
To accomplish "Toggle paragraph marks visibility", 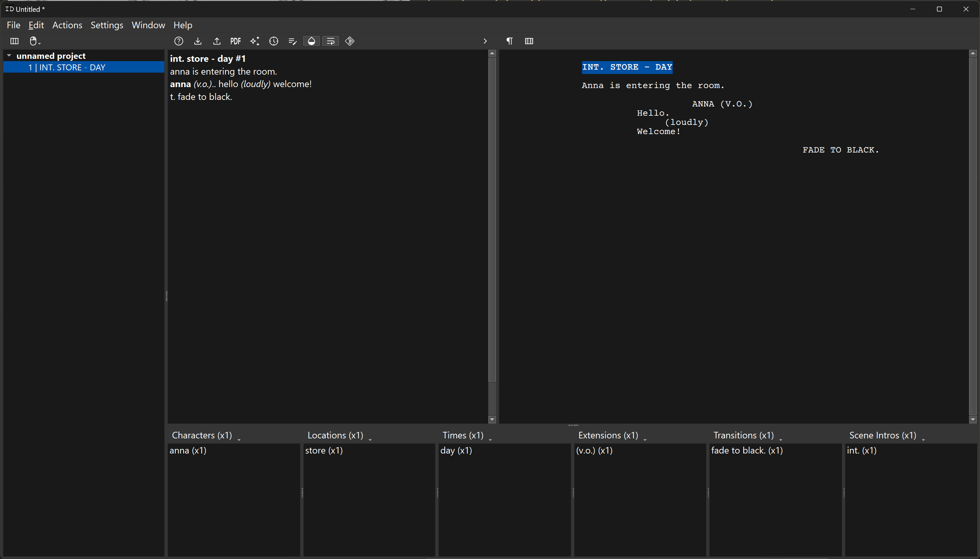I will pyautogui.click(x=509, y=41).
